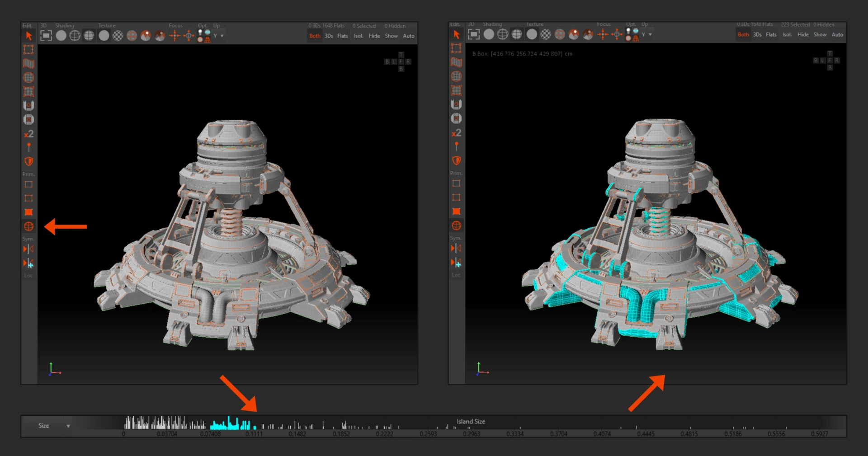Screen dimensions: 868x456
Task: Toggle 'Both' display mode in left viewport
Action: tap(315, 36)
